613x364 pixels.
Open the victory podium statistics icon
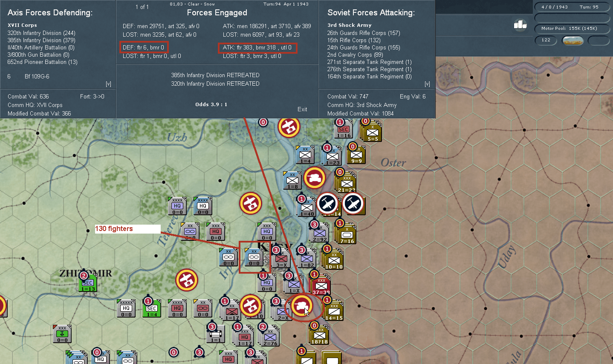520,25
